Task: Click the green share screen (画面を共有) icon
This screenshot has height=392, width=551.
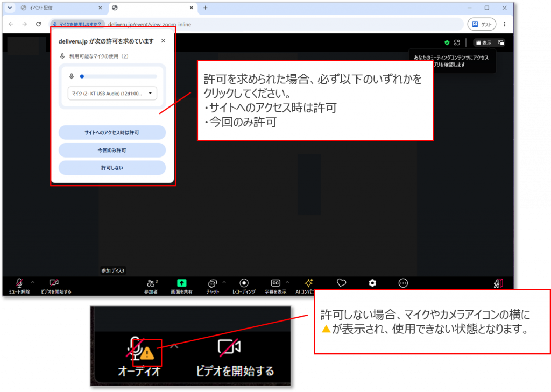Action: coord(182,283)
